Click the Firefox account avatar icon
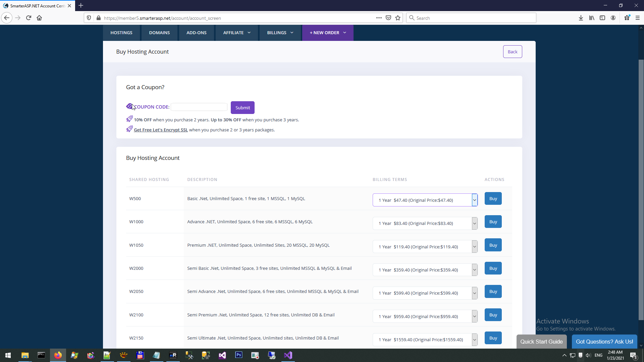This screenshot has width=644, height=362. point(613,18)
